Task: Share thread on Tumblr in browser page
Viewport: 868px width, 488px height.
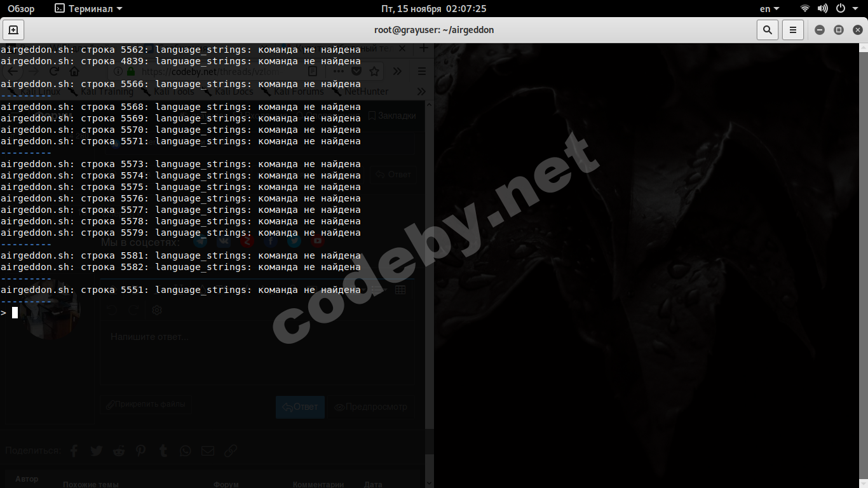Action: click(x=163, y=451)
